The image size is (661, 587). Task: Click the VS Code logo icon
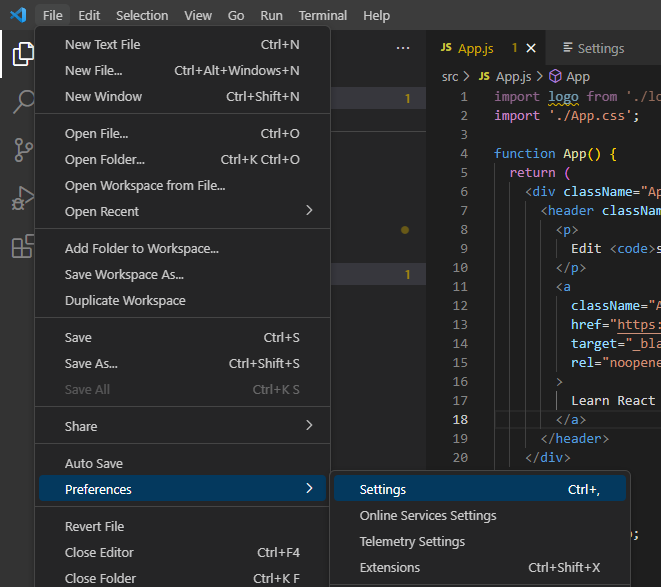(x=18, y=16)
